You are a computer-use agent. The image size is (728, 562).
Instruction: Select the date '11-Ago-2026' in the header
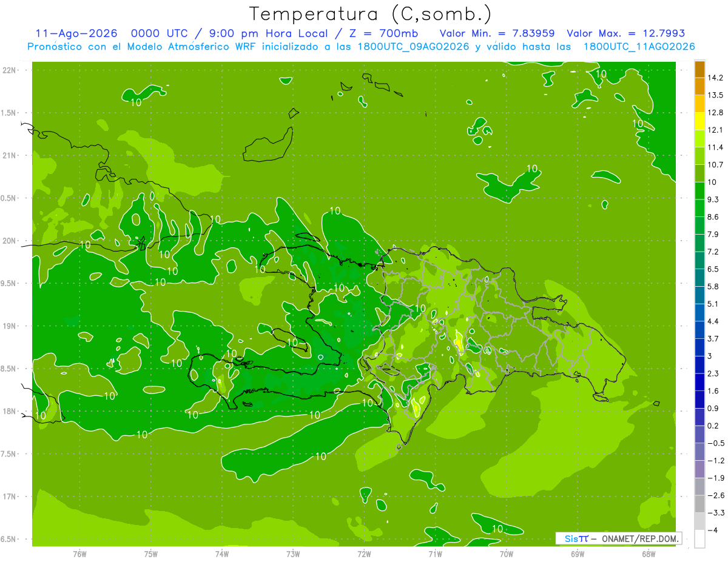[76, 33]
